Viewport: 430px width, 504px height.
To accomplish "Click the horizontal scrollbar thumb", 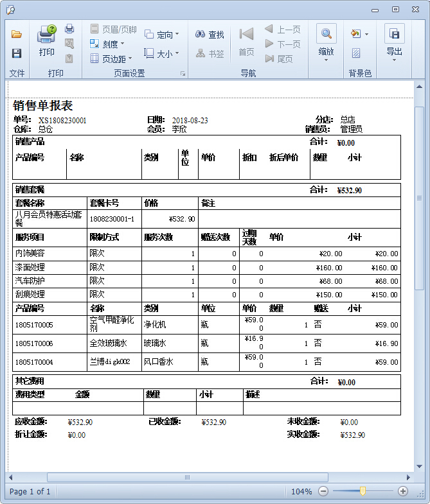I will 187,477.
